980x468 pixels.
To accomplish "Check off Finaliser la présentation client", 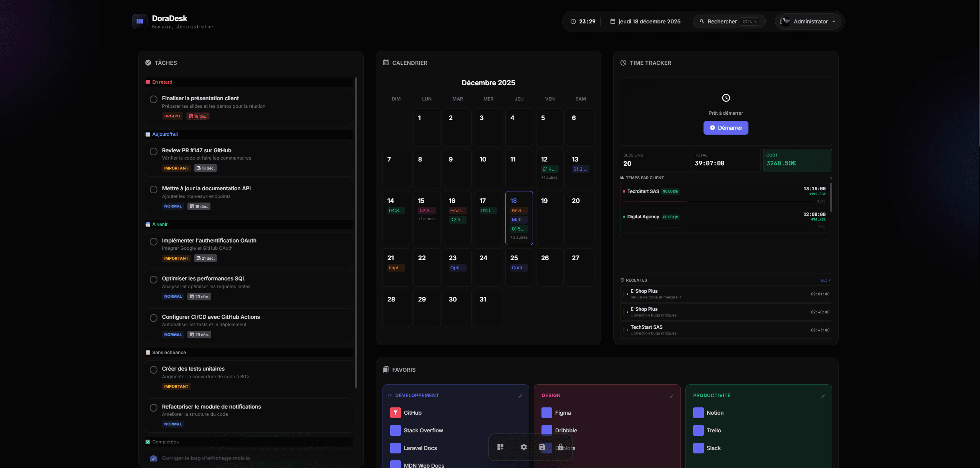I will point(154,99).
